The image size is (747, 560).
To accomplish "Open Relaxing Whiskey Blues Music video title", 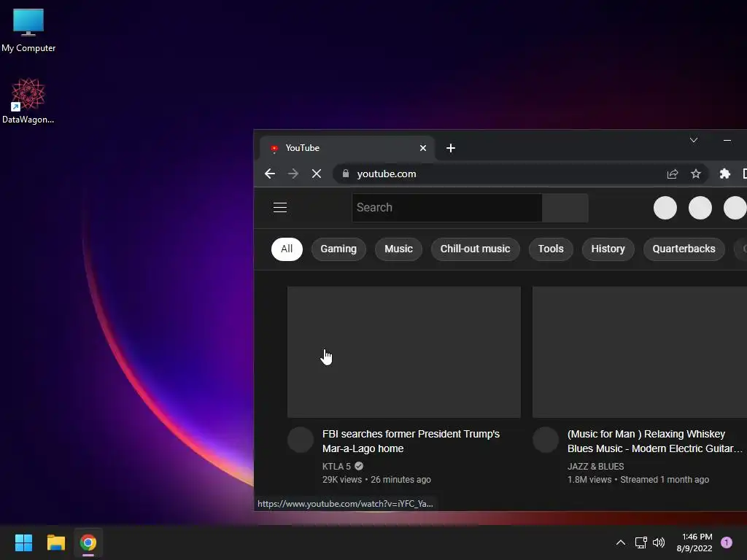I will pos(654,441).
